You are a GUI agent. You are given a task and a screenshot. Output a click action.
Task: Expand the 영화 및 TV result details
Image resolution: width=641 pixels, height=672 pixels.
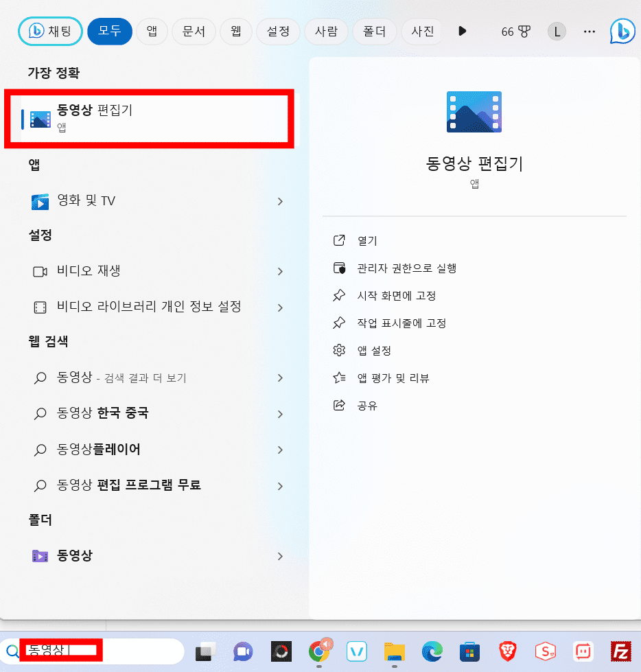click(280, 201)
